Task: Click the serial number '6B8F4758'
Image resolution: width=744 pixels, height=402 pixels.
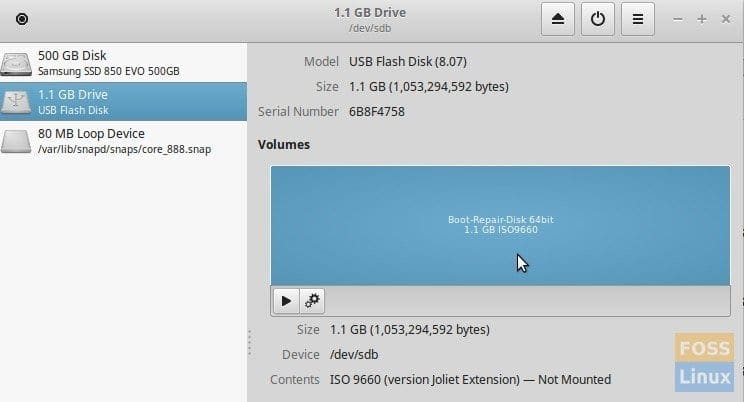Action: coord(377,112)
